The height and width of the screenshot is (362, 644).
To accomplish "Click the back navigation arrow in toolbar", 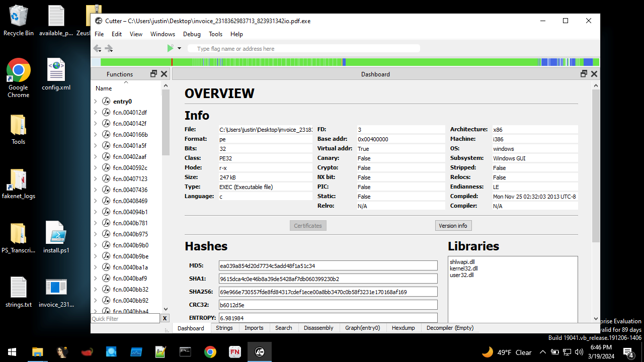I will tap(97, 48).
